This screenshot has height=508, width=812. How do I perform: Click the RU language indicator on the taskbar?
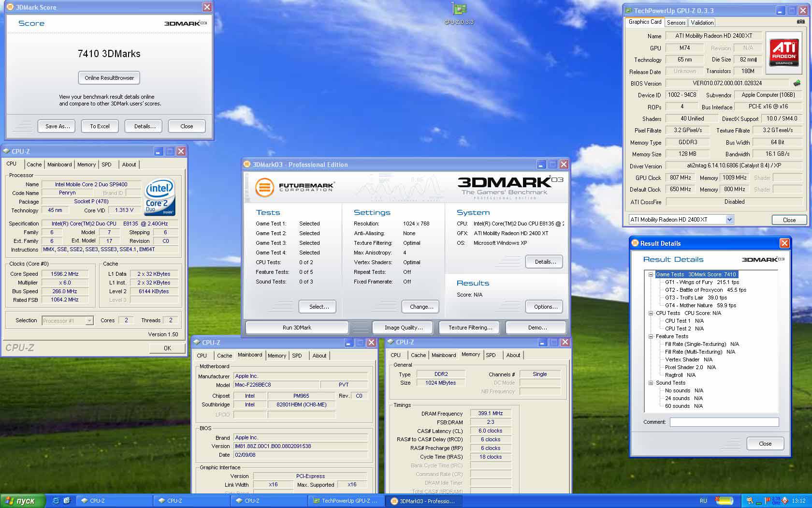[703, 501]
